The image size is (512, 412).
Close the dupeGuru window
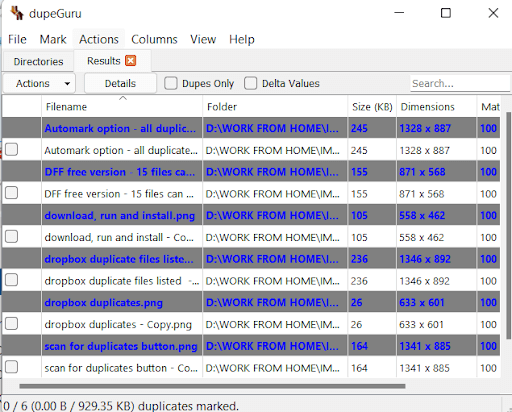(493, 13)
